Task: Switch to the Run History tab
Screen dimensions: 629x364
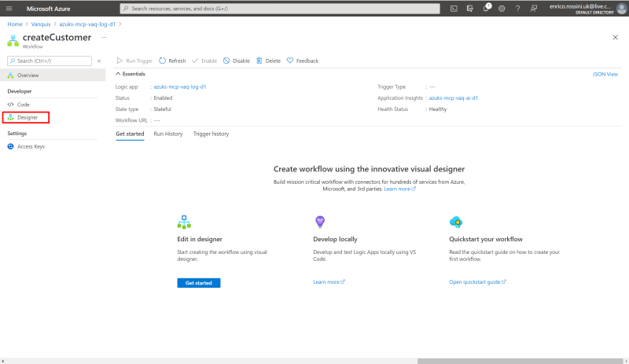Action: click(x=168, y=134)
